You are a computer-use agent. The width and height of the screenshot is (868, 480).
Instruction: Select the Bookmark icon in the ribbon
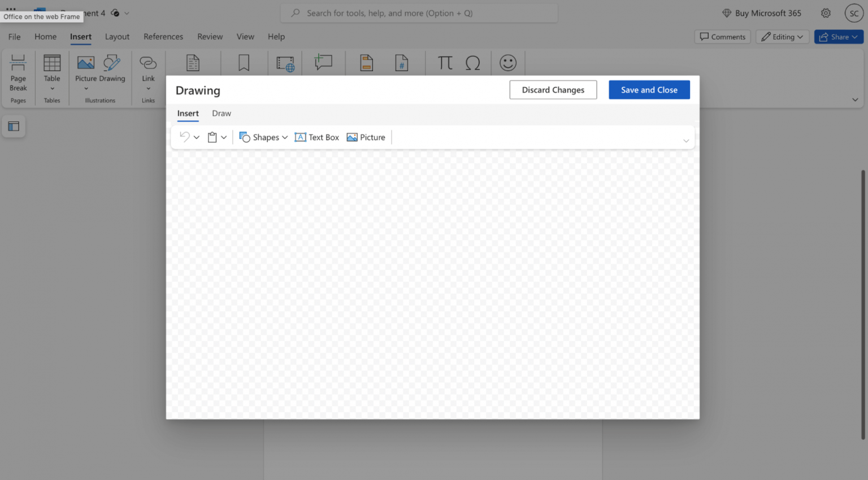tap(244, 63)
